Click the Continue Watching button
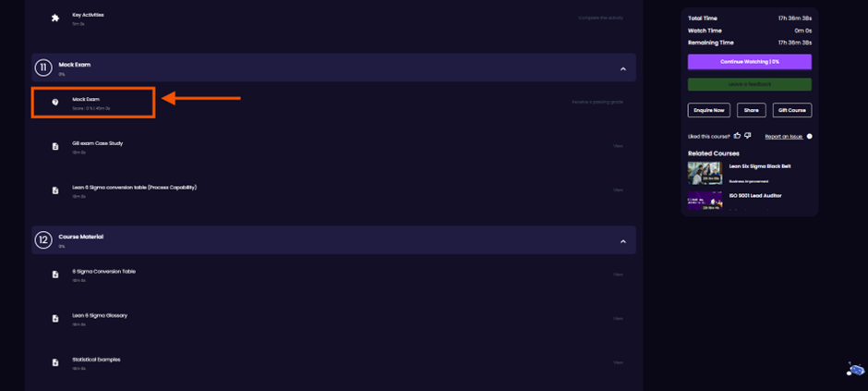The height and width of the screenshot is (391, 868). tap(750, 62)
